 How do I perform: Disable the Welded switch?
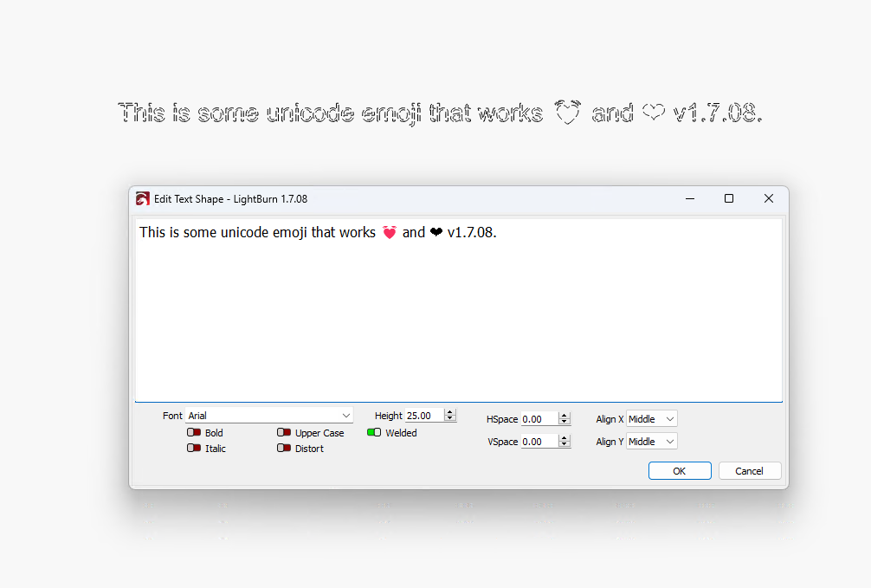[x=374, y=432]
